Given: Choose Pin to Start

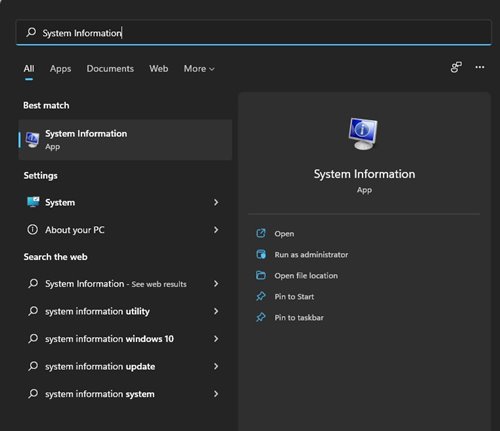Looking at the screenshot, I should tap(294, 297).
